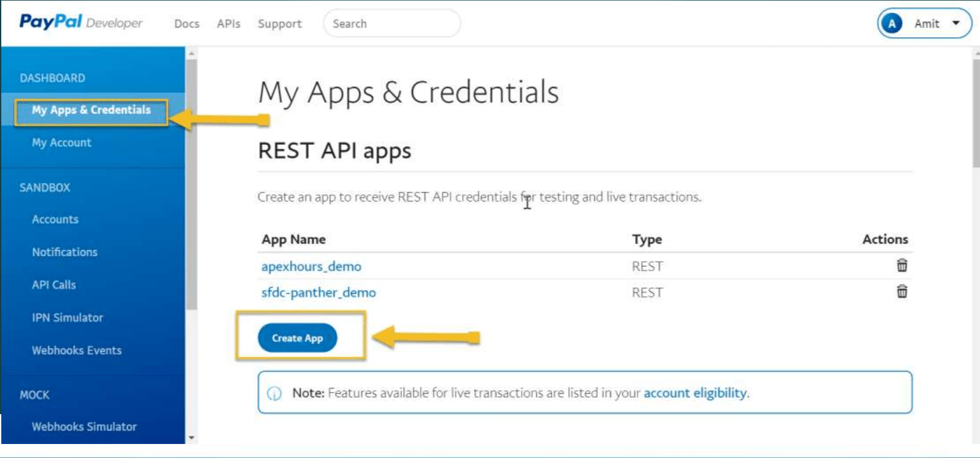980x458 pixels.
Task: Click the sidebar scrollbar down arrow
Action: pos(191,438)
